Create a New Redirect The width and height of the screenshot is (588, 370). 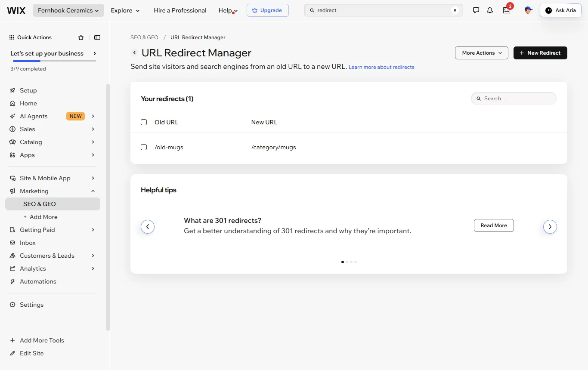pyautogui.click(x=540, y=53)
